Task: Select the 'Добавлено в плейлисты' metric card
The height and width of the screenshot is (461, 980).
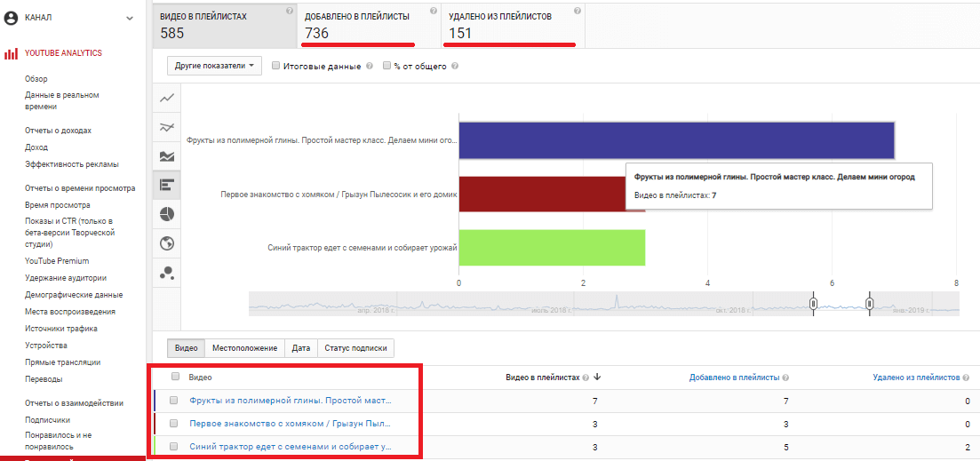Action: pos(369,25)
